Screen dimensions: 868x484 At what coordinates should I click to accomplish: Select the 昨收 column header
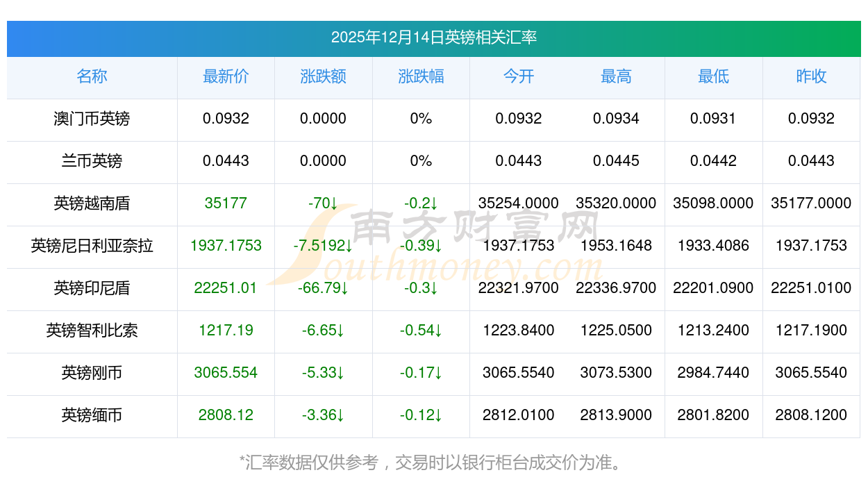click(811, 76)
